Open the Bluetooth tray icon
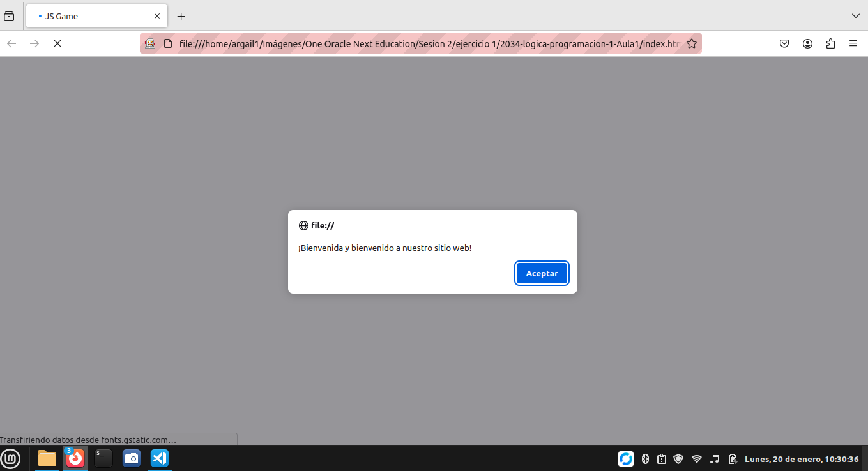Viewport: 868px width, 471px height. click(645, 459)
